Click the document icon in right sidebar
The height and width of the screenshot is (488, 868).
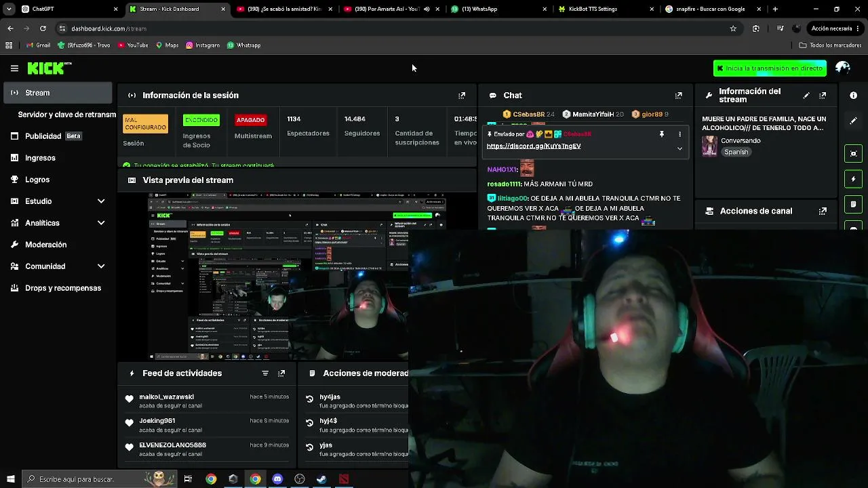coord(854,204)
